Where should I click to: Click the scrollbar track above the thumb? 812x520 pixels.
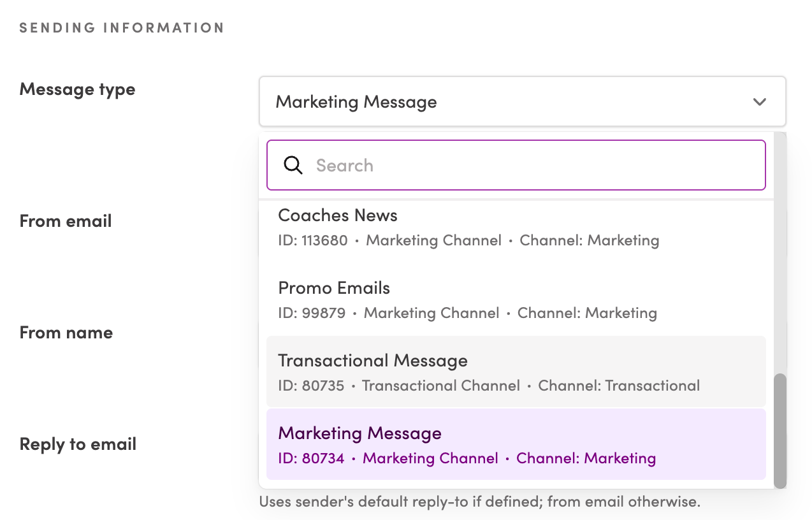pos(779,268)
